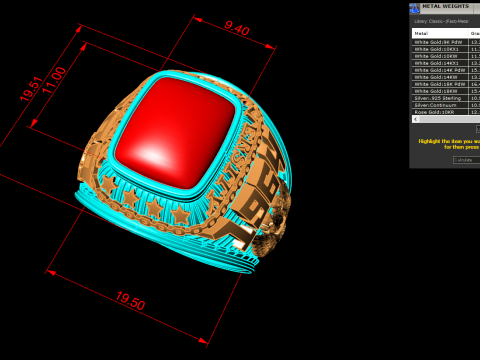This screenshot has height=360, width=480.
Task: Select the White Gold:14K PdW row
Action: pos(446,70)
